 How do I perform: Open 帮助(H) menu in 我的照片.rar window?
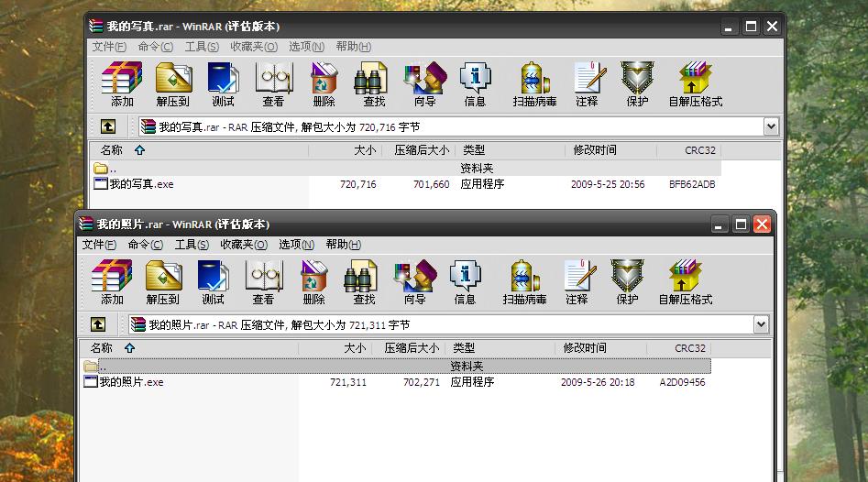[344, 245]
